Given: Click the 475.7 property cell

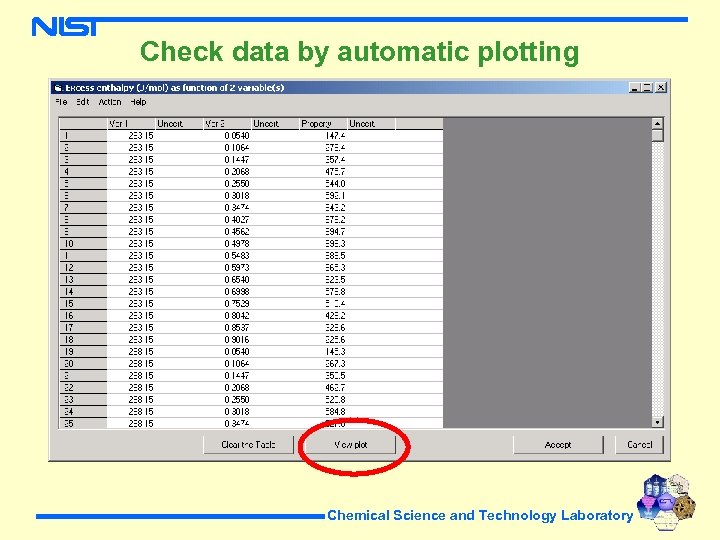Looking at the screenshot, I should pos(323,172).
